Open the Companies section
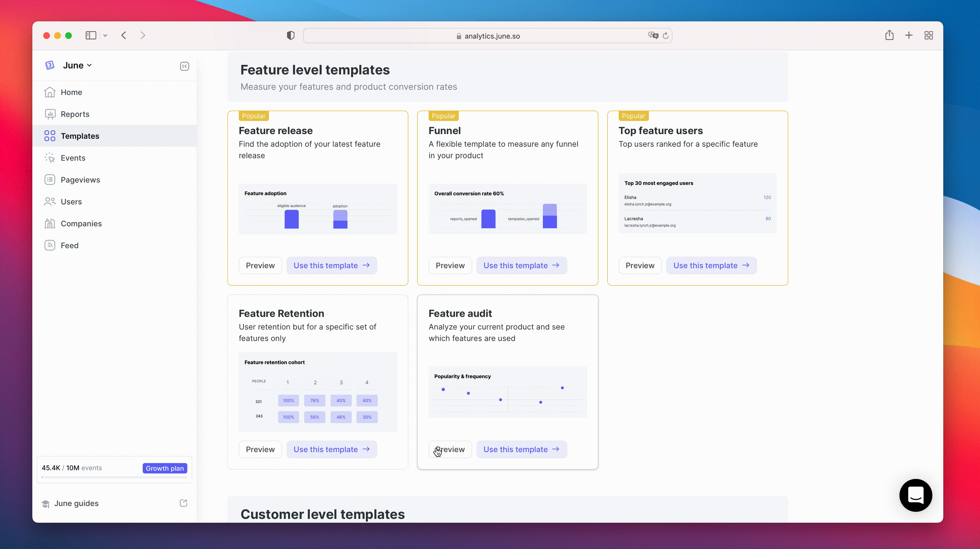 tap(114, 224)
